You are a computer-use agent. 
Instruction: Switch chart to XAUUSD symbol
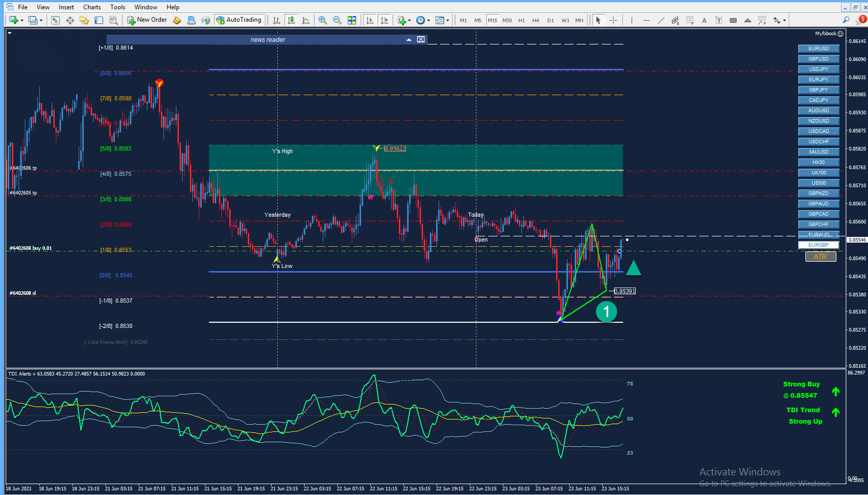[x=818, y=152]
